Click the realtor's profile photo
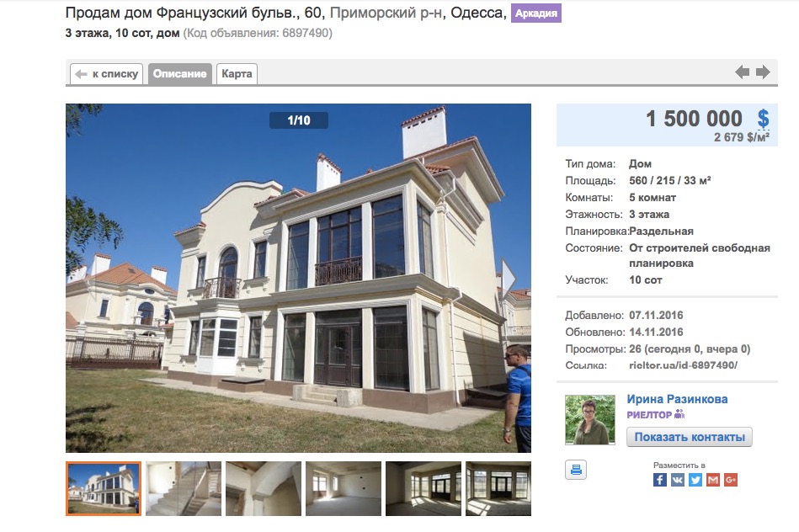 [590, 419]
